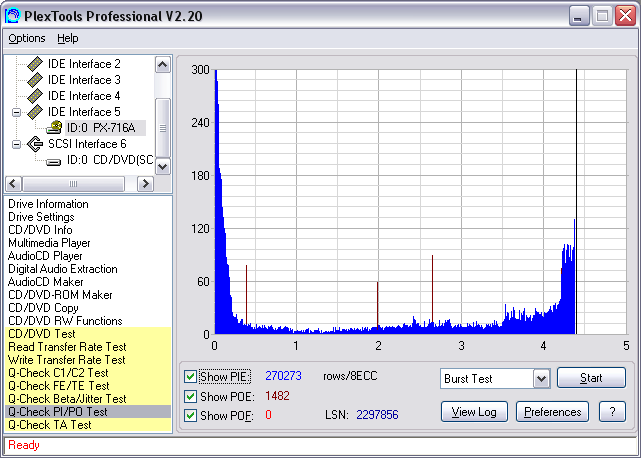Open the Preferences button
641x458 pixels.
552,412
